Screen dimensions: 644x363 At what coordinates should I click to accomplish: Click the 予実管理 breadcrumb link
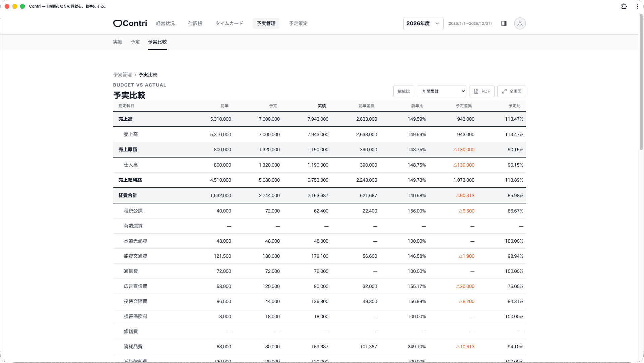tap(122, 75)
